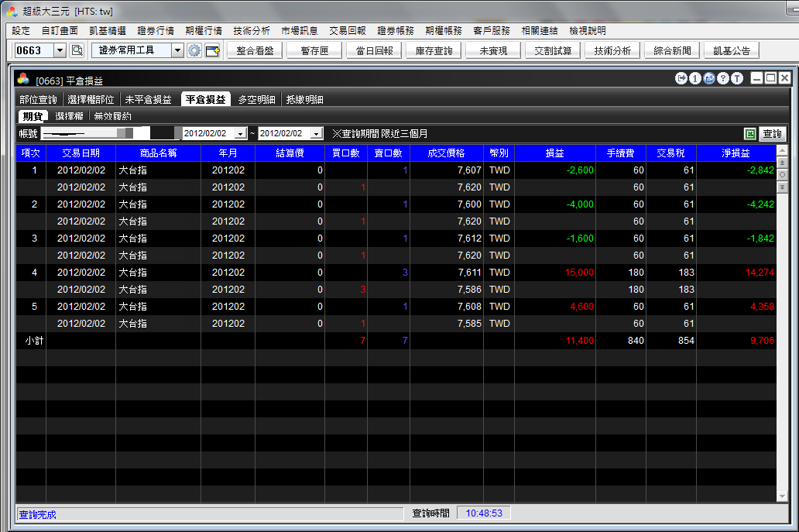This screenshot has width=799, height=532.
Task: Click the 庫存查詢 toolbar button
Action: click(434, 50)
